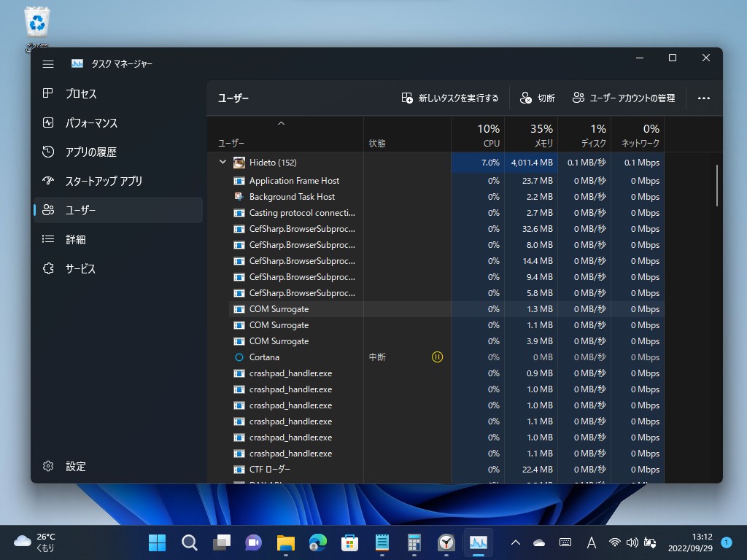Toggle IME input mode 'A' indicator

click(x=591, y=542)
